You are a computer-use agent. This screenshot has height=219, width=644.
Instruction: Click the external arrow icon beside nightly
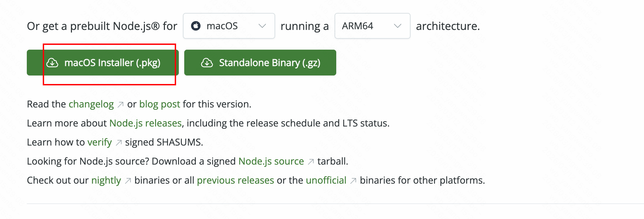pos(128,181)
